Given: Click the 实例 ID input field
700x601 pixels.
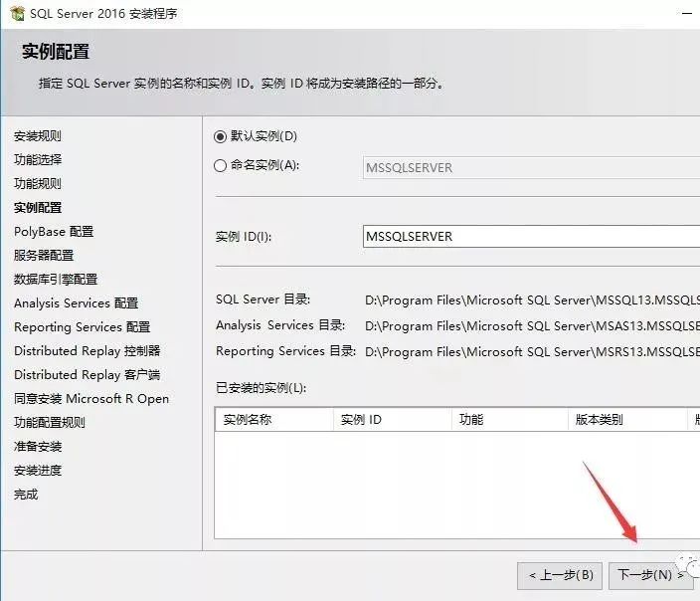Looking at the screenshot, I should coord(531,236).
